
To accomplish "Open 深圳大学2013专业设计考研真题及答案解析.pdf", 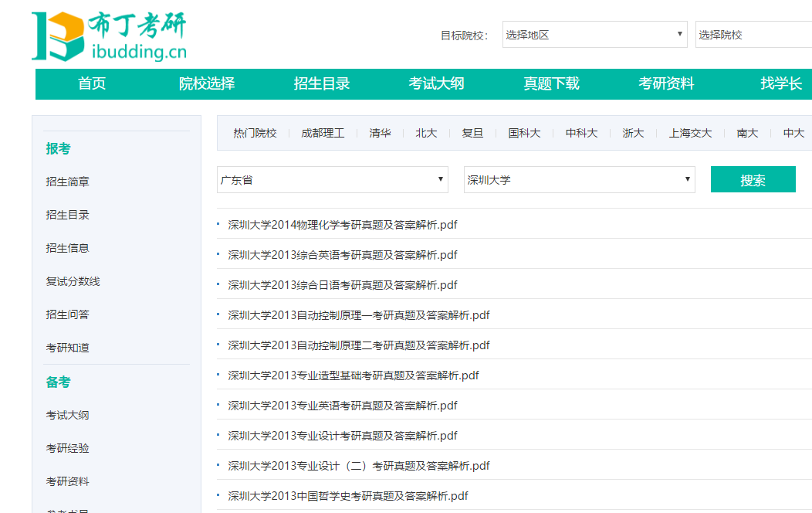I will coord(342,436).
